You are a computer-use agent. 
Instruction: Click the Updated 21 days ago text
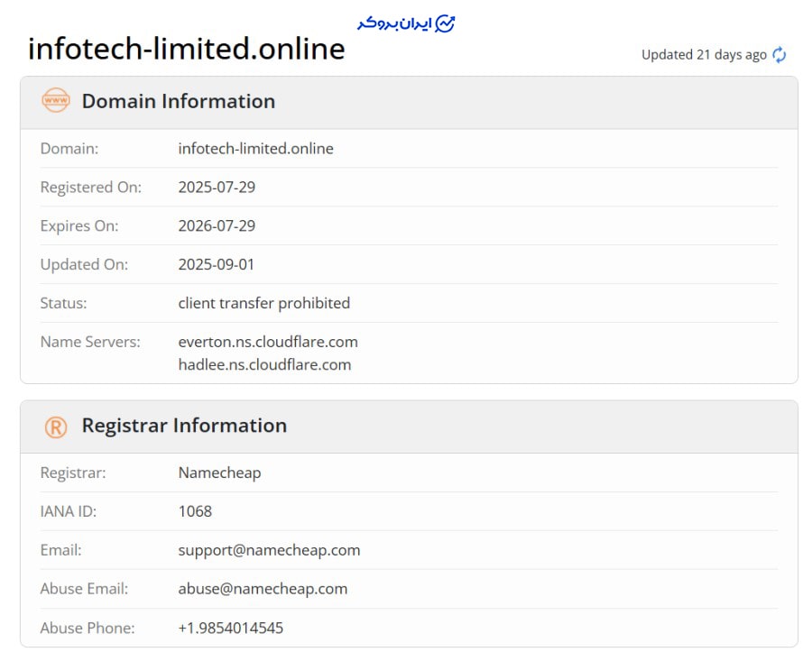click(704, 55)
